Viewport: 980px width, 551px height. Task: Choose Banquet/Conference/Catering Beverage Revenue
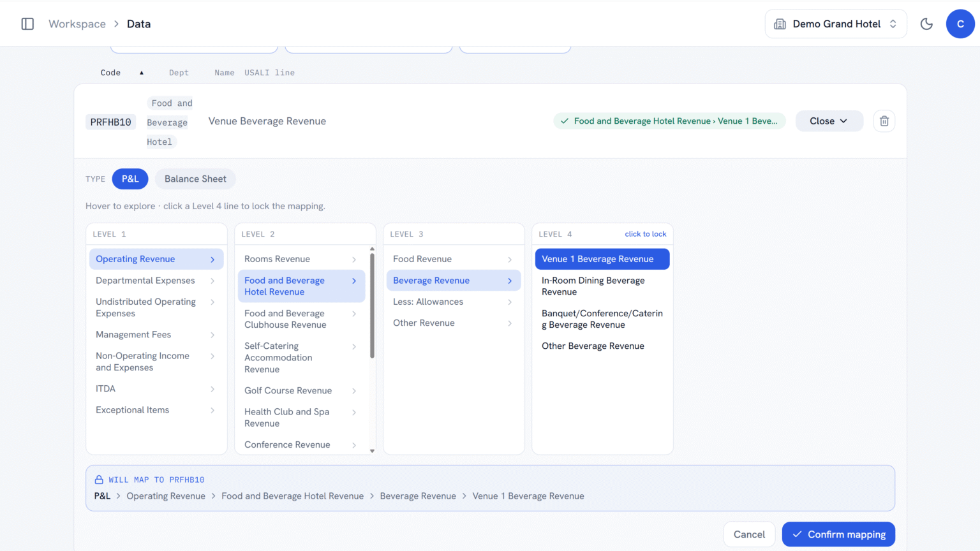click(x=602, y=319)
